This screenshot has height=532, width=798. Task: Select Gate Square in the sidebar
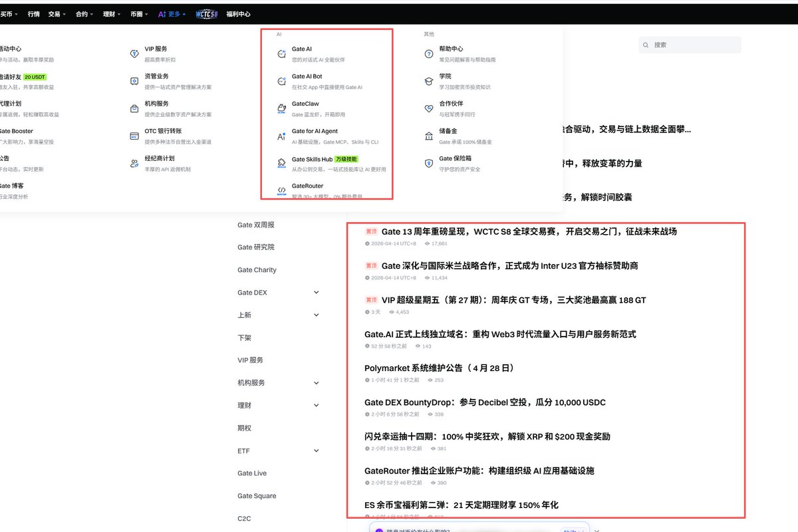[x=257, y=496]
